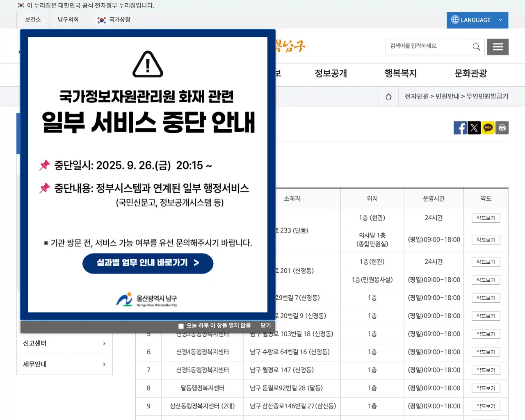This screenshot has width=525, height=420.
Task: Open 남구의회 top link
Action: click(68, 20)
